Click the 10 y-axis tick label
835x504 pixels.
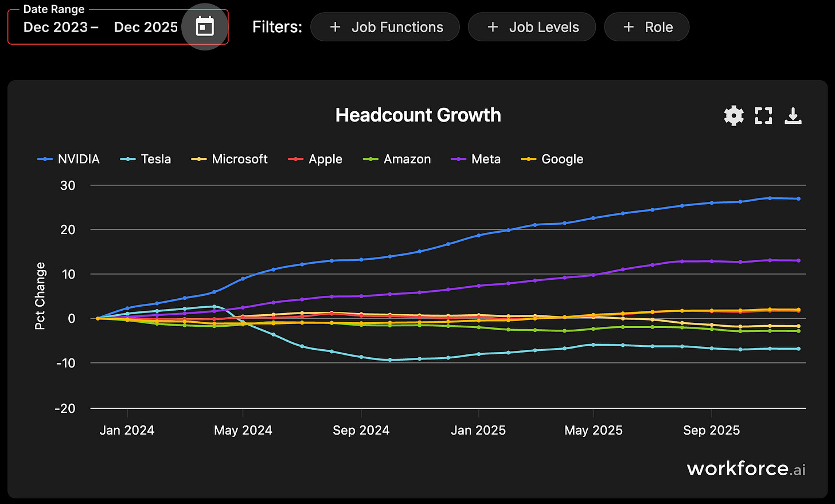(68, 274)
